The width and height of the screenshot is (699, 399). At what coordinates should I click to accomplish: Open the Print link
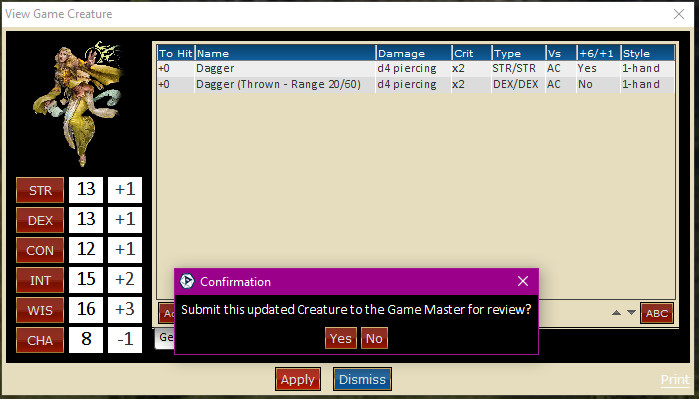tap(675, 379)
